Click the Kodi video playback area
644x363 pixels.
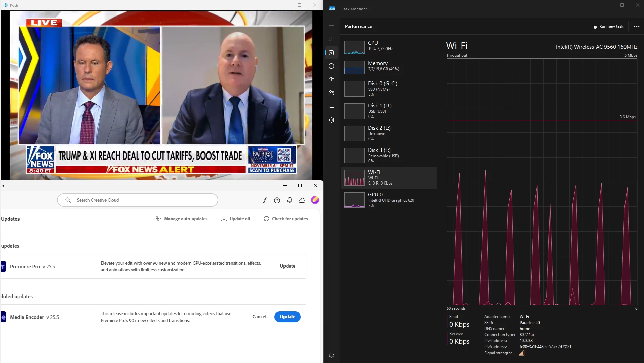coord(161,96)
